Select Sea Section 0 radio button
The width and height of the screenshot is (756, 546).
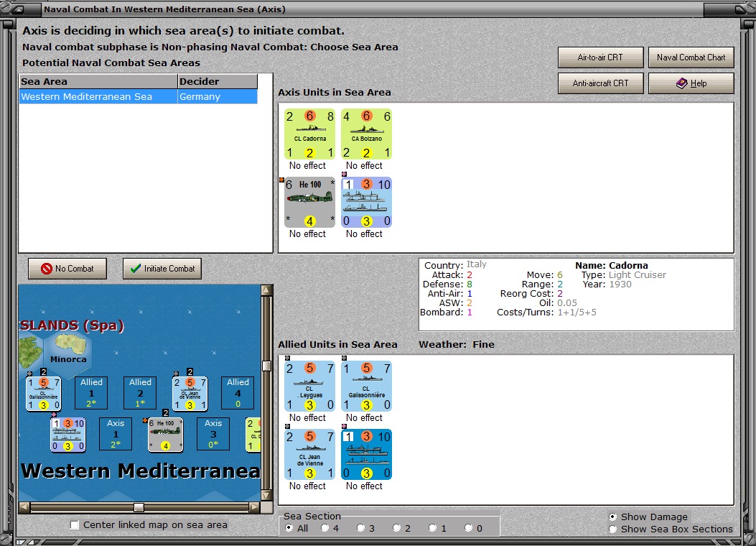click(x=468, y=528)
